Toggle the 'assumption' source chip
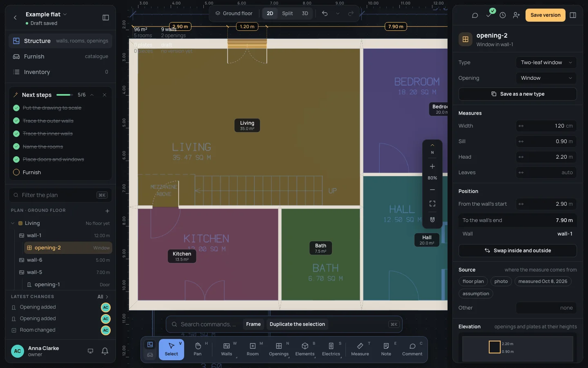The height and width of the screenshot is (368, 588). pos(476,294)
